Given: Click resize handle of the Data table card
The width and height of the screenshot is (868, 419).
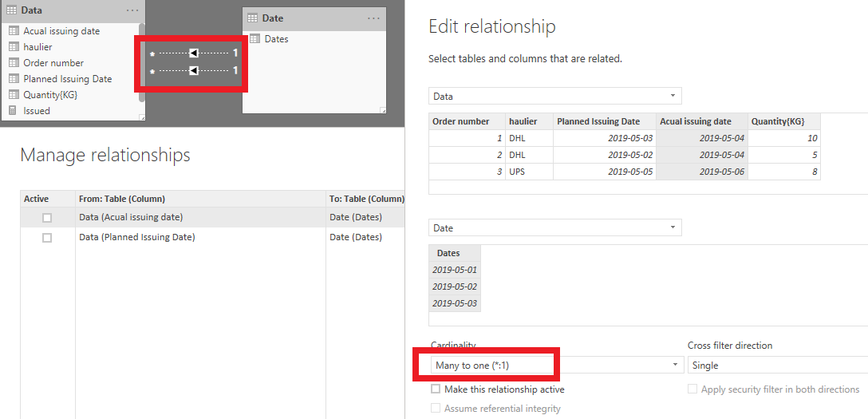Looking at the screenshot, I should (142, 117).
